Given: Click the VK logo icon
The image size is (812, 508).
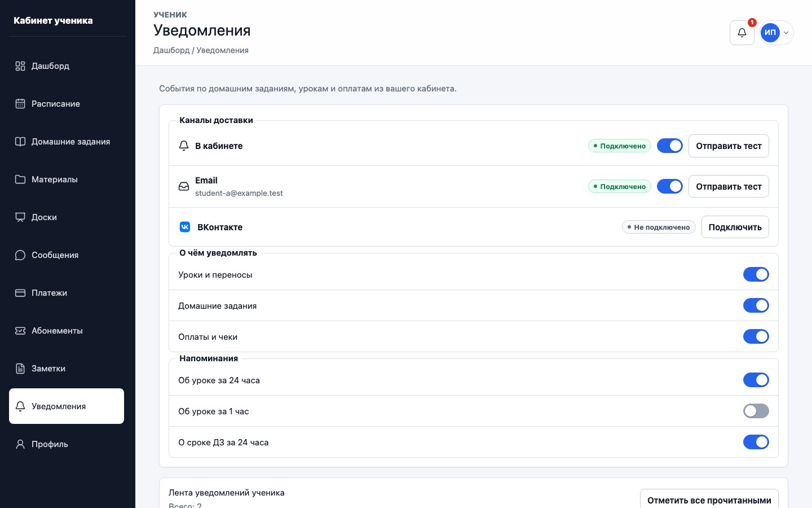Looking at the screenshot, I should point(185,227).
